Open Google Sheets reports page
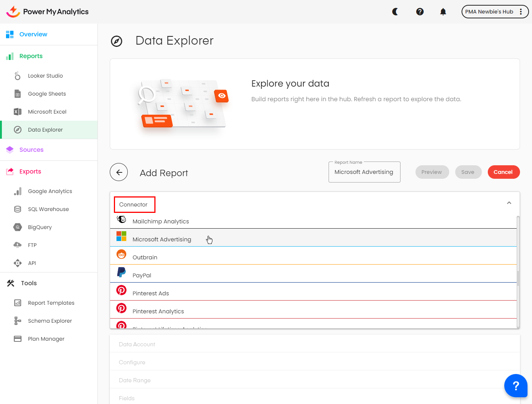 (47, 94)
